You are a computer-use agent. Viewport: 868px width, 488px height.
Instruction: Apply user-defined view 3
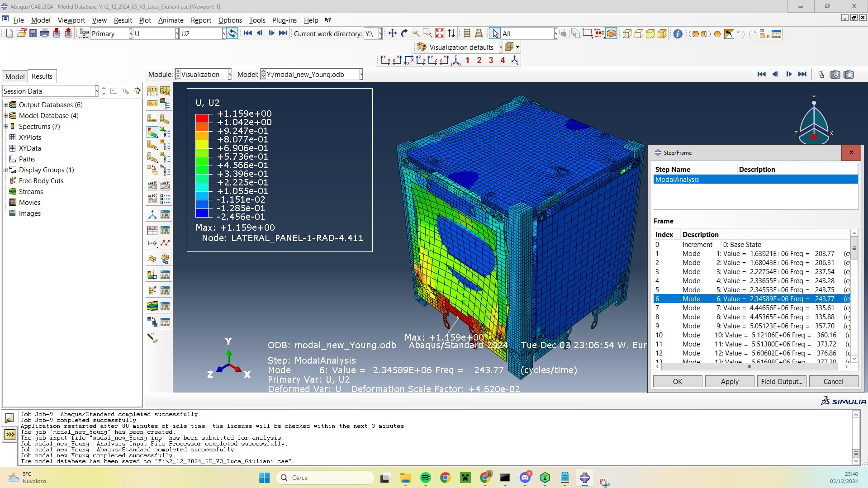click(x=491, y=60)
